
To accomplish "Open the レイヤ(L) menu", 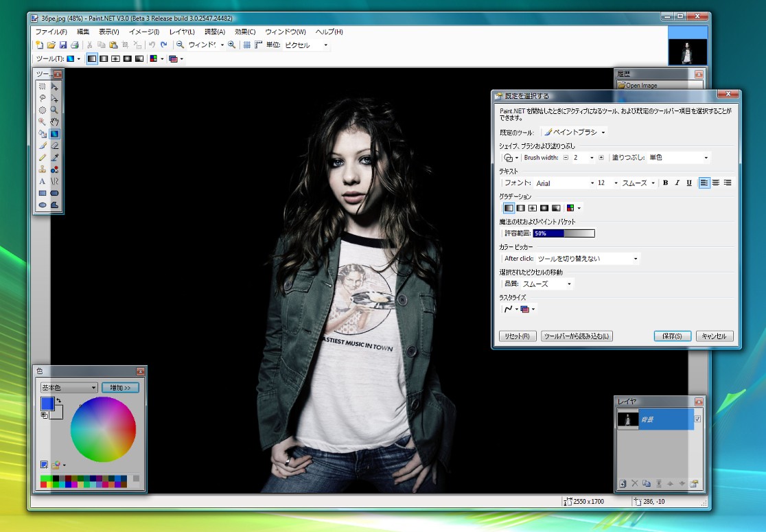I will (182, 32).
